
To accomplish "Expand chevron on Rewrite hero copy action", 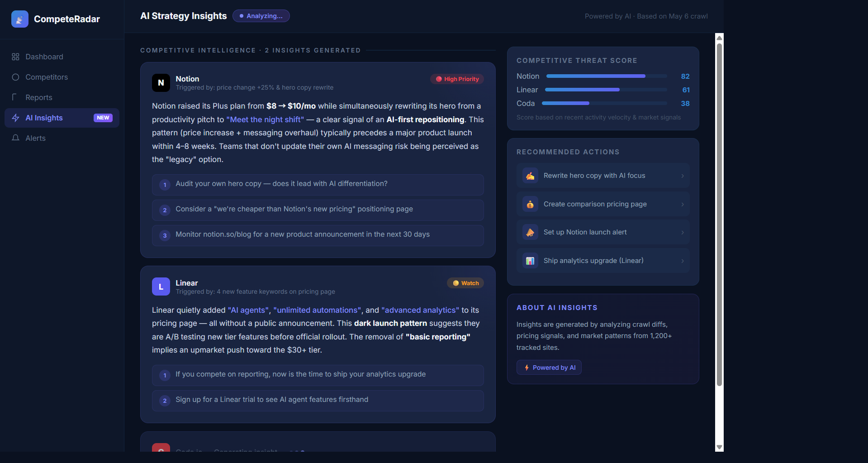I will point(683,176).
